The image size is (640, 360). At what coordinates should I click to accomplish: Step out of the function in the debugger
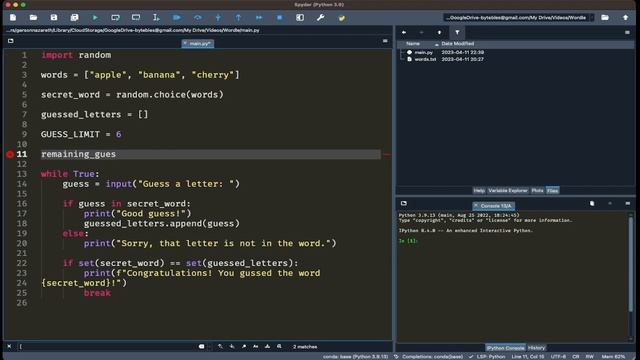click(238, 18)
